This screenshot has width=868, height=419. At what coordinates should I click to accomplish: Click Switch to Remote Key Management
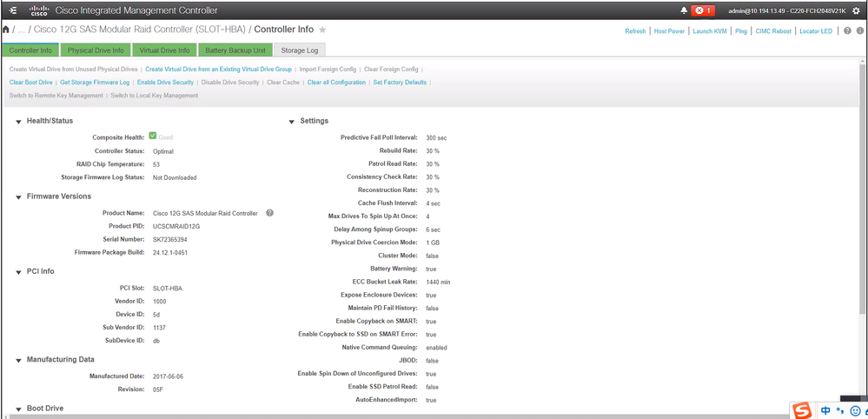[x=56, y=96]
